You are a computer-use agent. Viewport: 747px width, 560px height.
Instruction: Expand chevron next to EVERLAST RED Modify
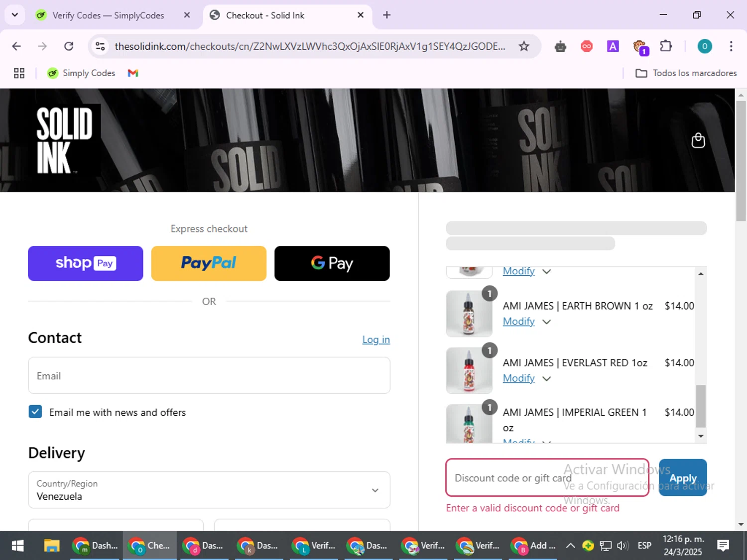pyautogui.click(x=546, y=378)
